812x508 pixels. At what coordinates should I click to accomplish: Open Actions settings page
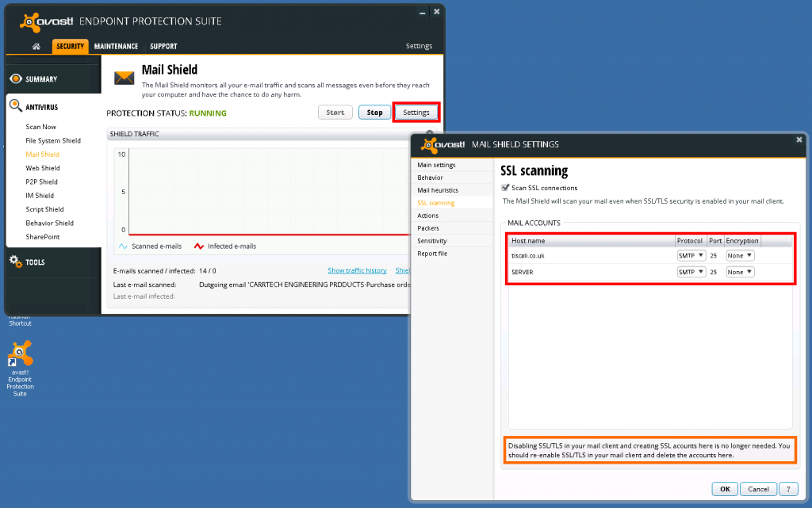click(x=427, y=216)
